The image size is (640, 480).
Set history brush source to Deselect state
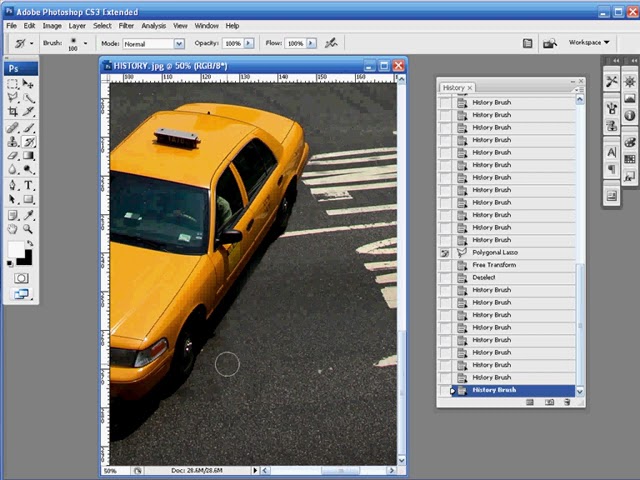click(x=444, y=278)
